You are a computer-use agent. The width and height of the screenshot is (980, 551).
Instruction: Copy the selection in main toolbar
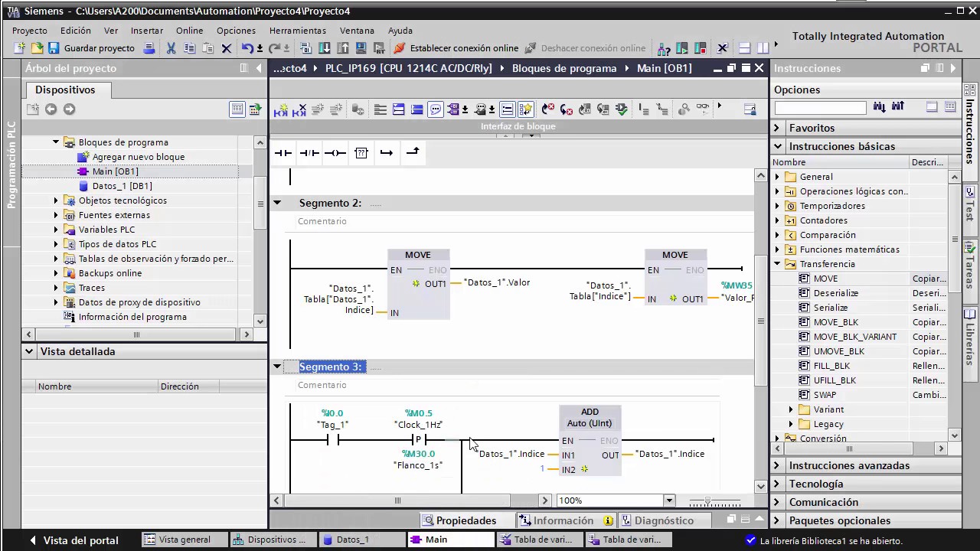(189, 48)
